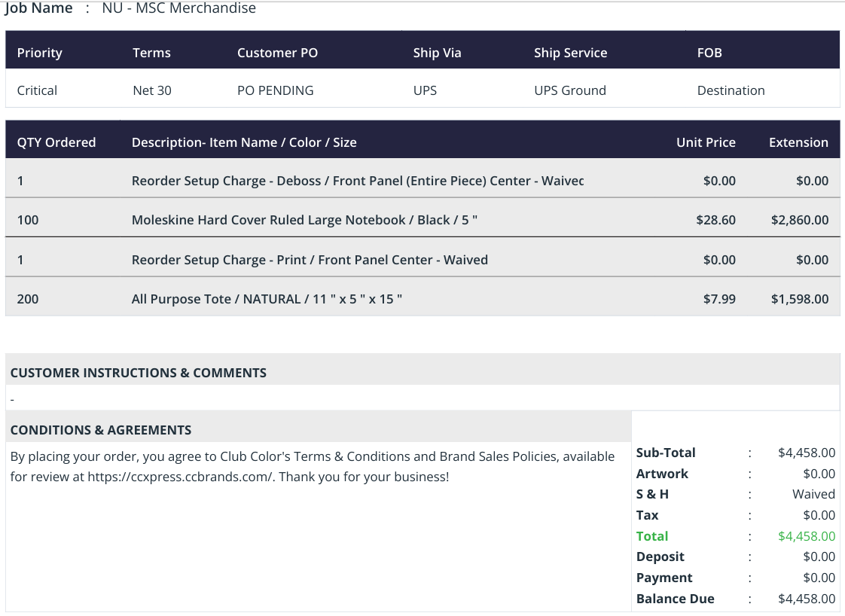Click the Reorder Setup Charge - Print row description
Image resolution: width=845 pixels, height=616 pixels.
click(x=310, y=260)
